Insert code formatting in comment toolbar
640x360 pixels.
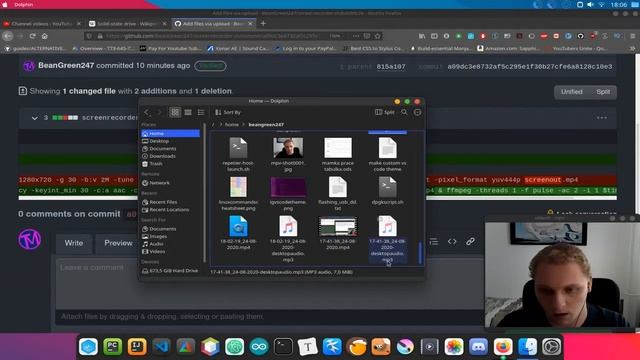tap(452, 242)
